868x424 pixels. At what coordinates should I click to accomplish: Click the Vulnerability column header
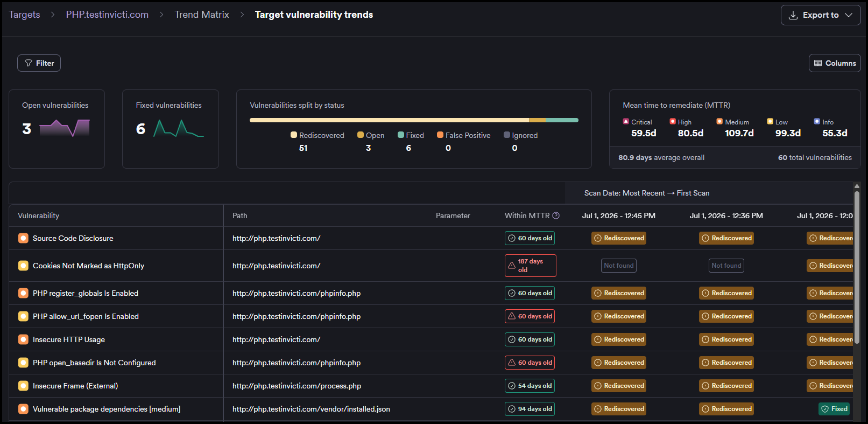click(x=38, y=216)
